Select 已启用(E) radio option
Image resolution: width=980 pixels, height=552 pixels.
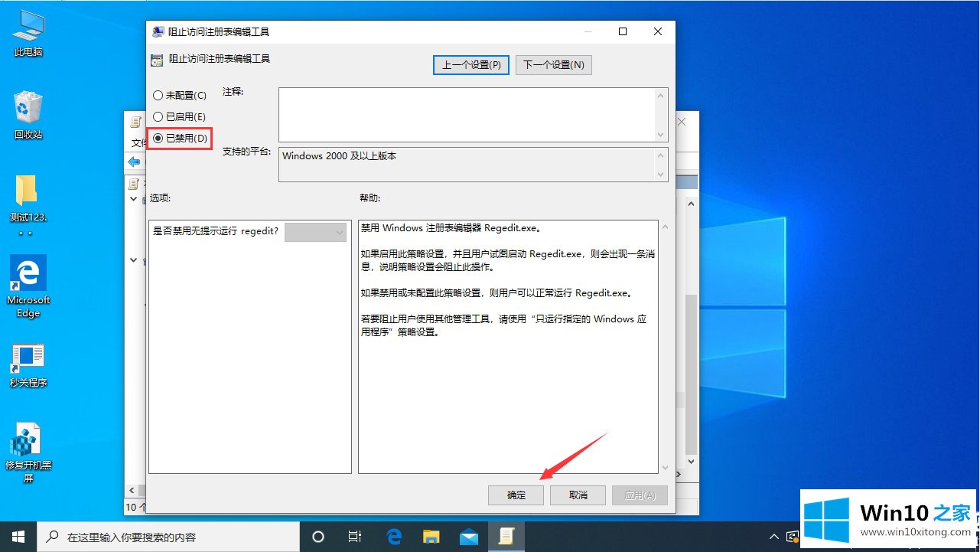pos(180,117)
